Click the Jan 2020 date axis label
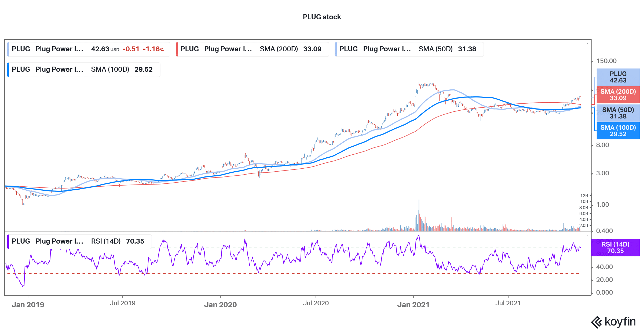This screenshot has height=333, width=644. 220,305
